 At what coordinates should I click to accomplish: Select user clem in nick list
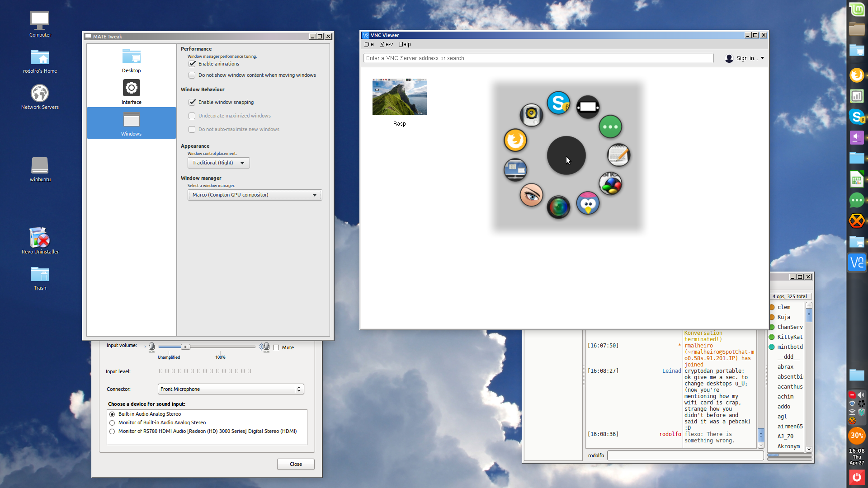coord(784,307)
